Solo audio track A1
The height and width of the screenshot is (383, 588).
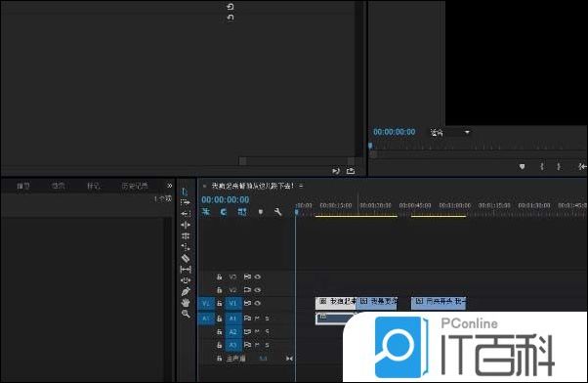coord(267,319)
